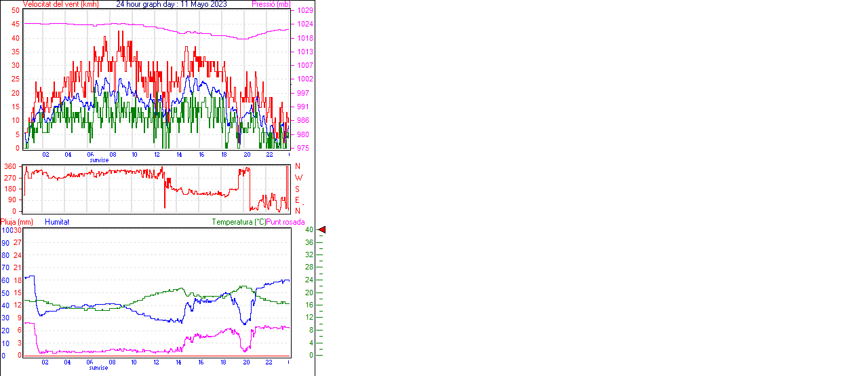Click the red triangle marker beside temperature scale

[x=322, y=230]
